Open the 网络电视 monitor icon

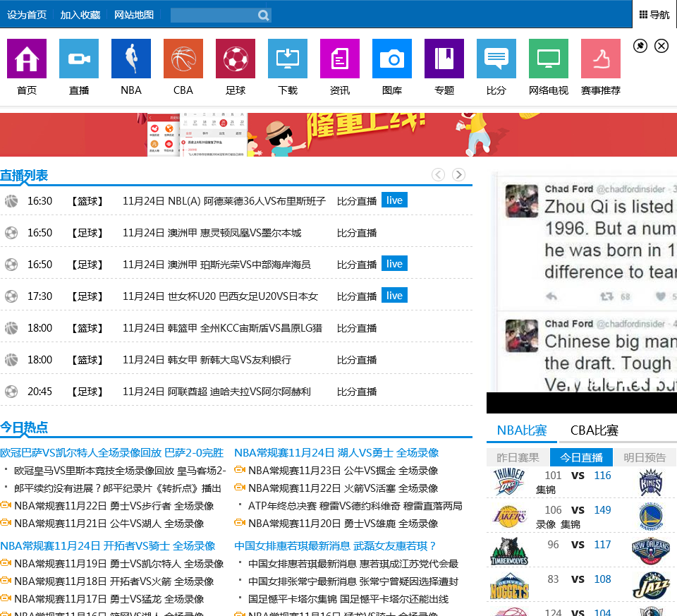(549, 59)
